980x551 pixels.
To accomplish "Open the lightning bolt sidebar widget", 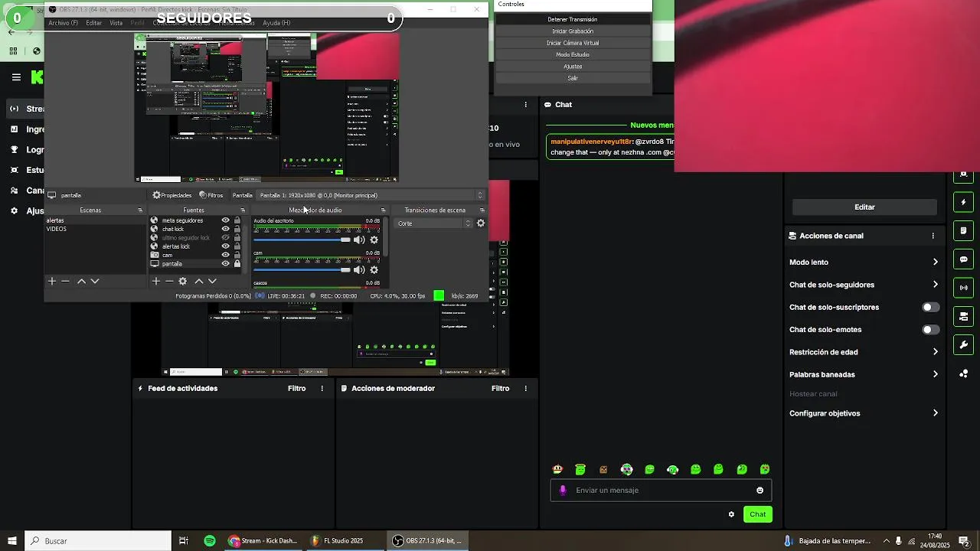I will [x=964, y=203].
